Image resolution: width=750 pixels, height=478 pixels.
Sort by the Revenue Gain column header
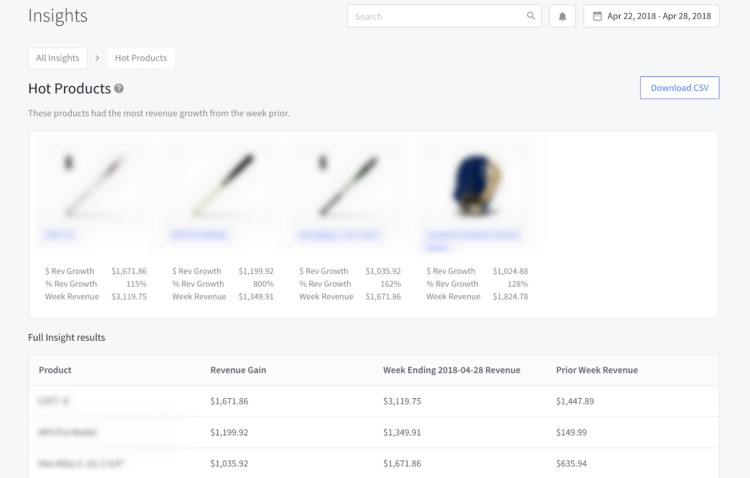(238, 370)
